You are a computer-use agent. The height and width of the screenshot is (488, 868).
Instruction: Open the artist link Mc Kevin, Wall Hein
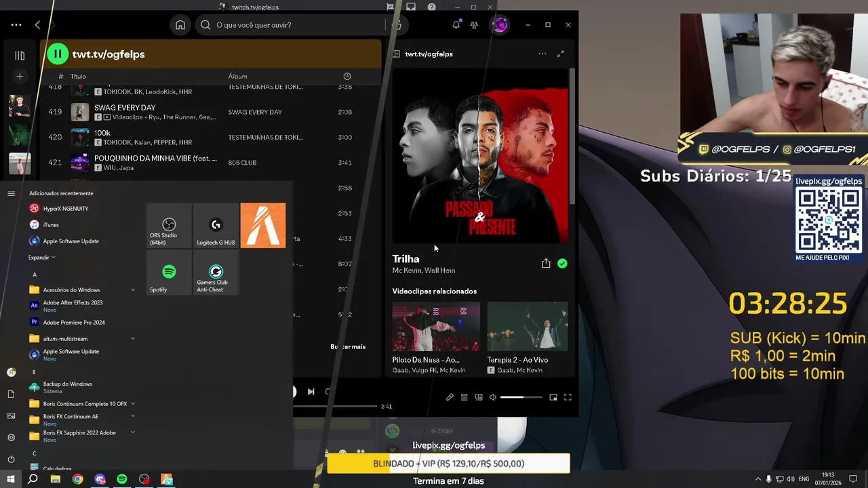[423, 270]
